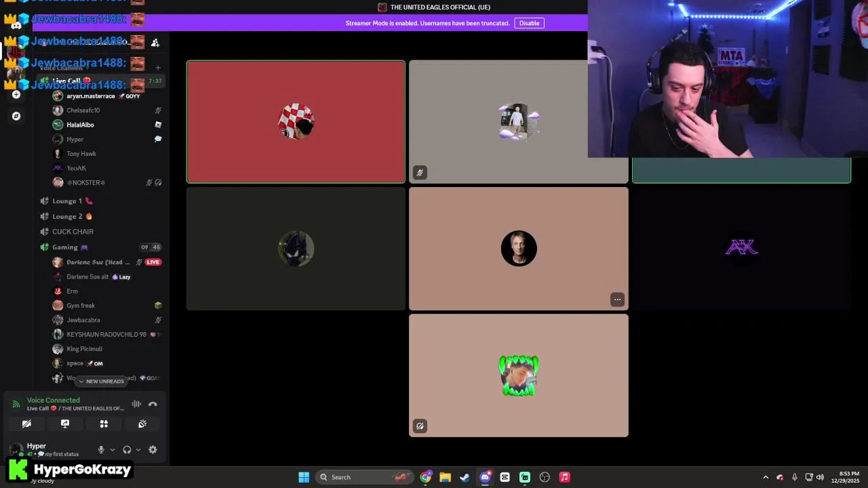
Task: Open the gray tile with standing figure avatar
Action: click(x=519, y=122)
